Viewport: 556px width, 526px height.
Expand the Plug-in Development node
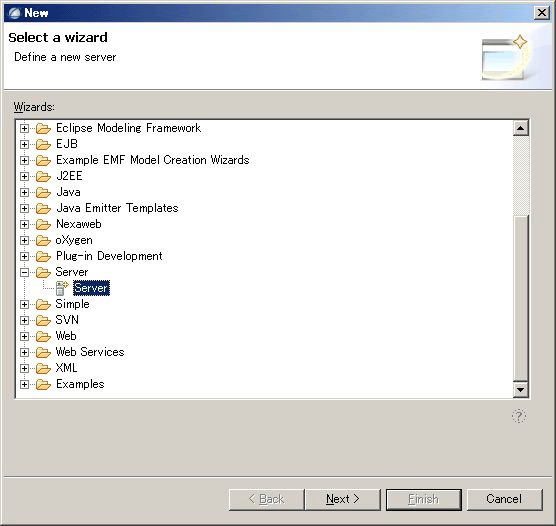point(24,256)
